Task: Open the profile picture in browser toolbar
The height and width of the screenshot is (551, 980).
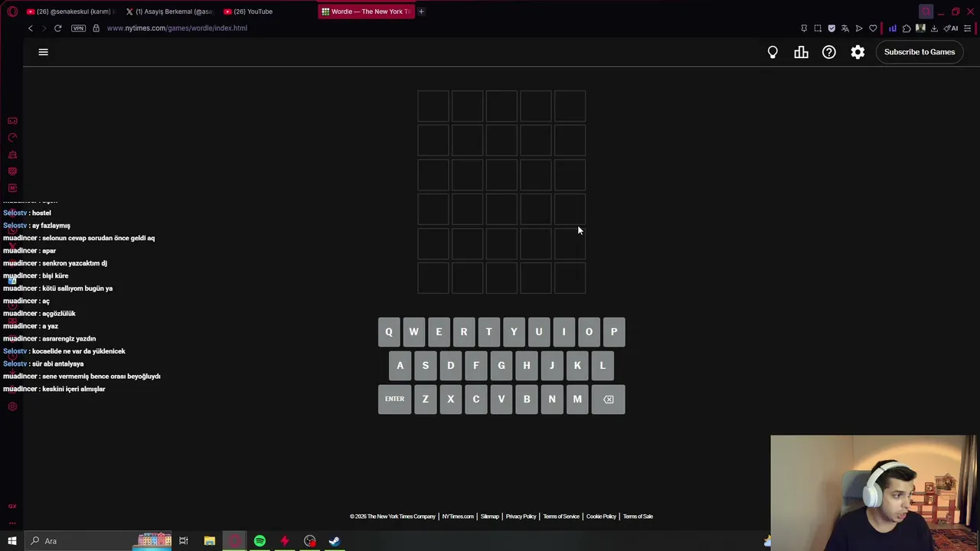Action: coord(920,28)
